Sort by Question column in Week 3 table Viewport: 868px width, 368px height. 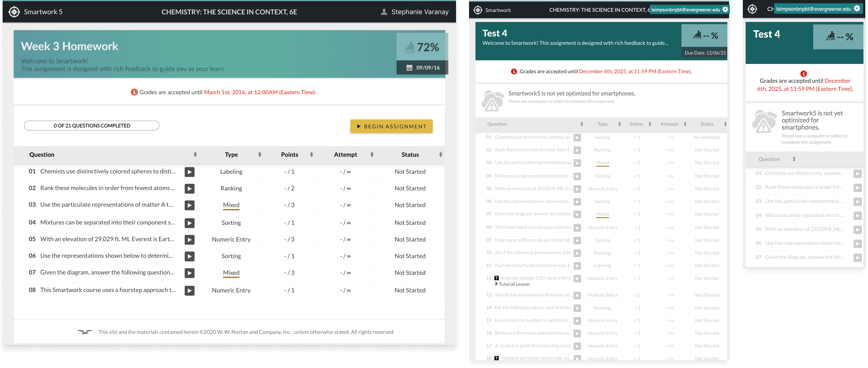click(x=195, y=155)
